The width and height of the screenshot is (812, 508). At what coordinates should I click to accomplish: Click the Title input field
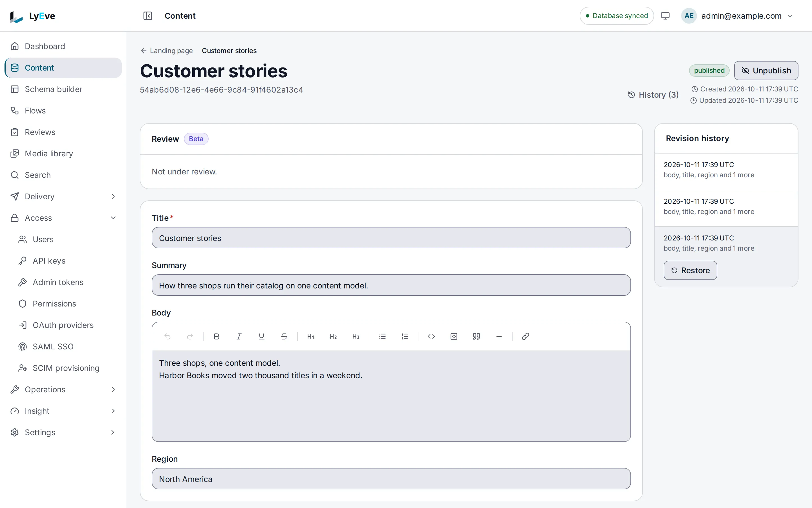[391, 238]
